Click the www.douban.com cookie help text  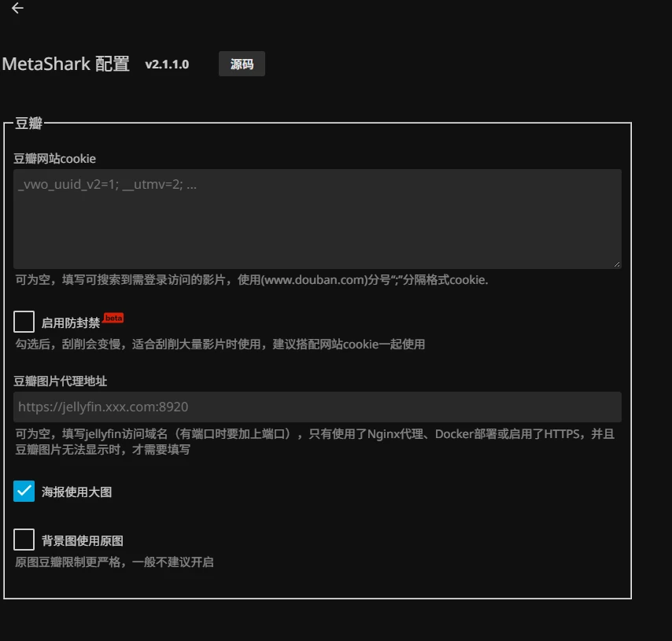252,280
